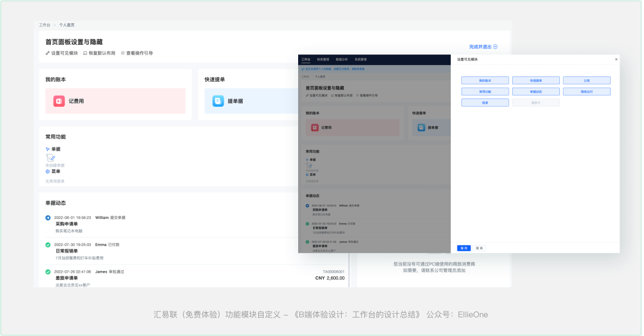Click the wrench icon beside 设置可见模块 in left page
The width and height of the screenshot is (644, 336).
(x=47, y=53)
